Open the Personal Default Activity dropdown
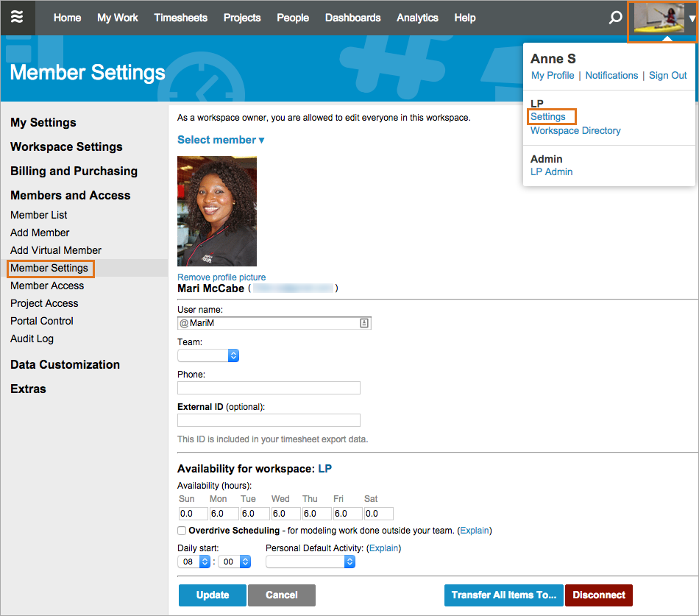The height and width of the screenshot is (616, 699). pyautogui.click(x=310, y=562)
